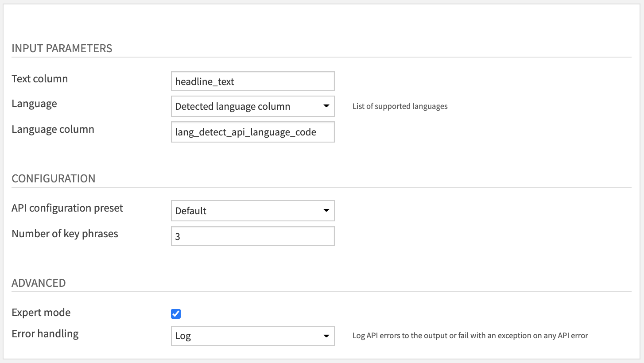Click the Number of key phrases field
Image resolution: width=644 pixels, height=363 pixels.
tap(252, 236)
